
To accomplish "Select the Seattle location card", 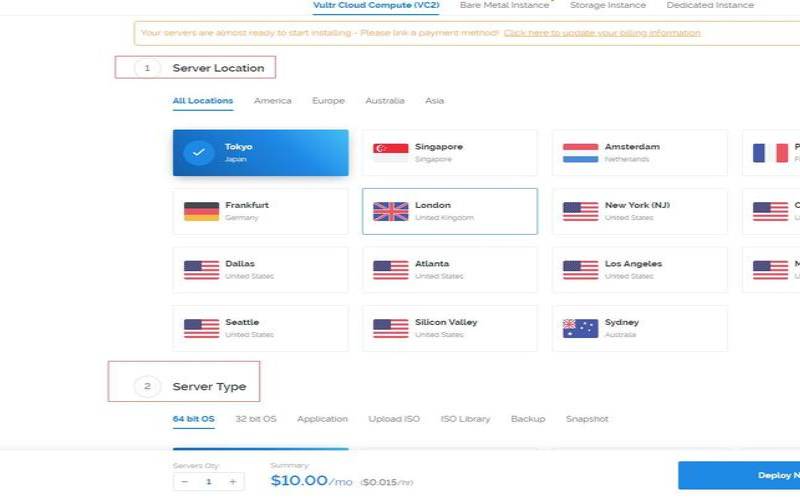I will pyautogui.click(x=261, y=329).
